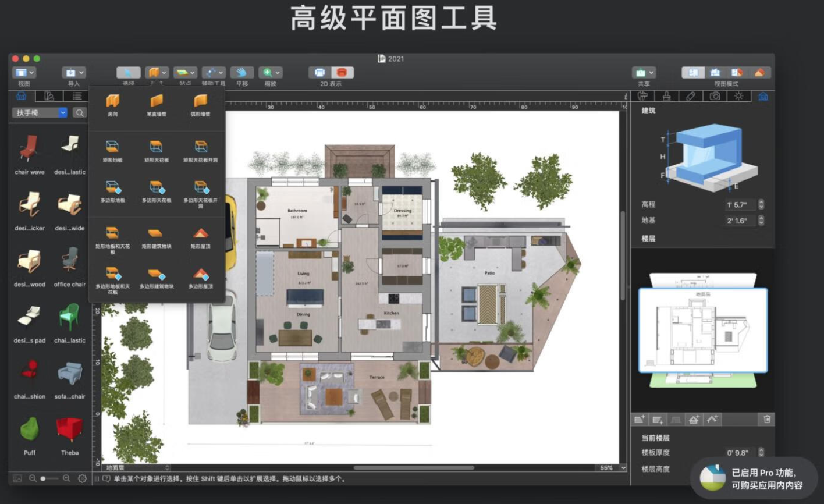Open the sun lighting inspector tab
Screen dimensions: 824x504
(x=738, y=96)
